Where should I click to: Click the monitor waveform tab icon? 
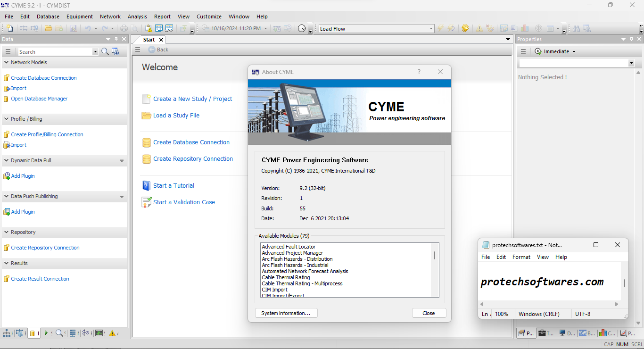(x=99, y=333)
